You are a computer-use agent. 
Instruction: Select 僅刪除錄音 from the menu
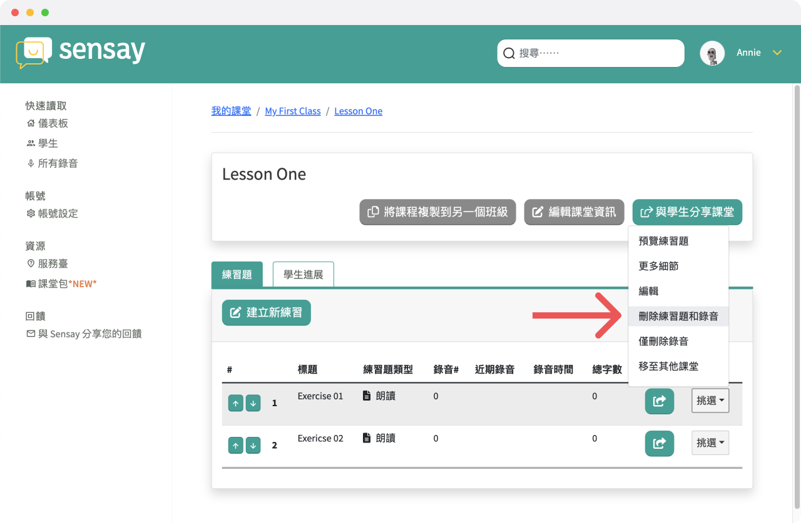[x=678, y=341]
